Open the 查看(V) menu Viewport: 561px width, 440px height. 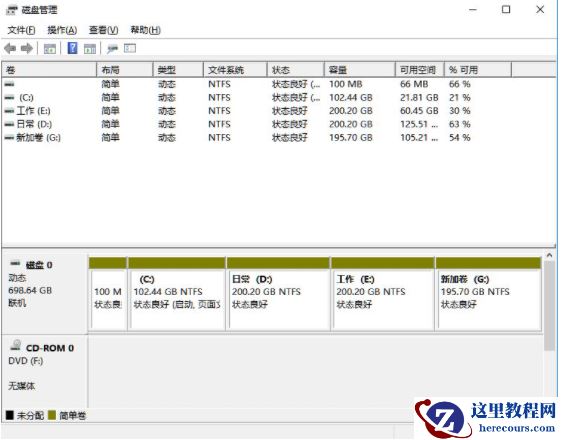(x=103, y=30)
